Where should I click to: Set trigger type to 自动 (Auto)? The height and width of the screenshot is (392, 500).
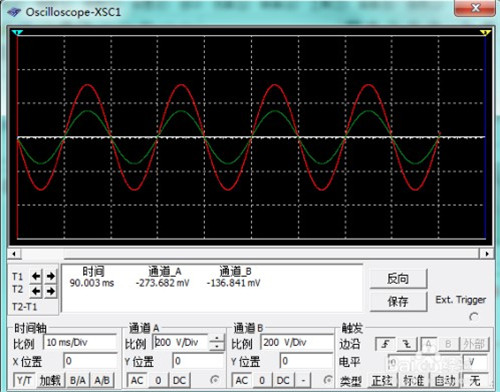click(445, 380)
